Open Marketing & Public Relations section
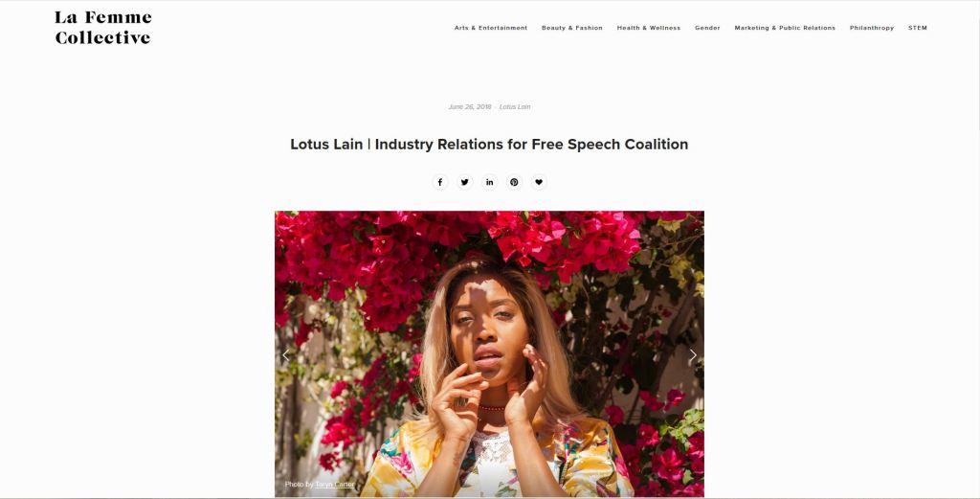The width and height of the screenshot is (980, 499). point(785,28)
